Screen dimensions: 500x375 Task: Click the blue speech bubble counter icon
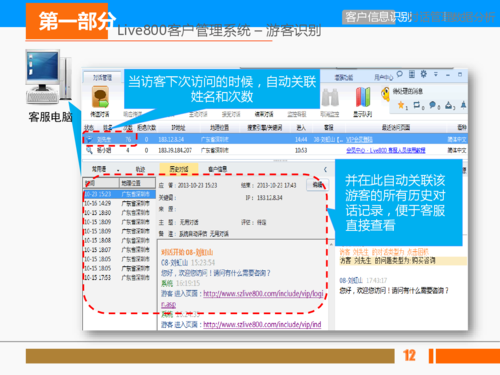point(432,105)
